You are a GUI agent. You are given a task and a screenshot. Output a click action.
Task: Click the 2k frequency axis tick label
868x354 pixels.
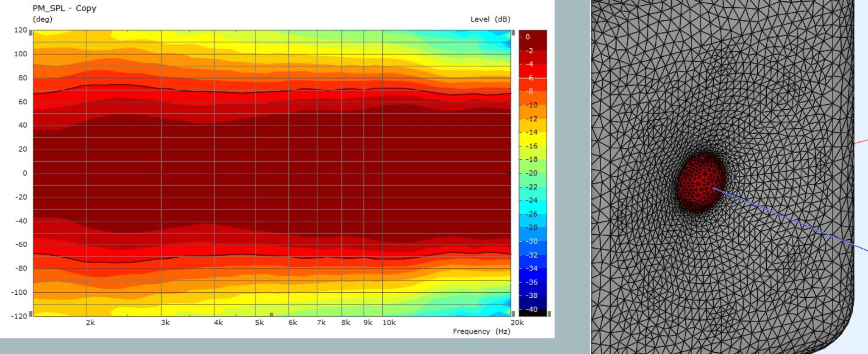(90, 323)
